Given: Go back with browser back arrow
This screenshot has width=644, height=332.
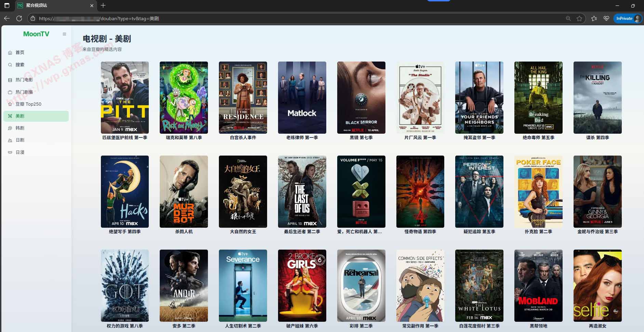Looking at the screenshot, I should tap(7, 18).
